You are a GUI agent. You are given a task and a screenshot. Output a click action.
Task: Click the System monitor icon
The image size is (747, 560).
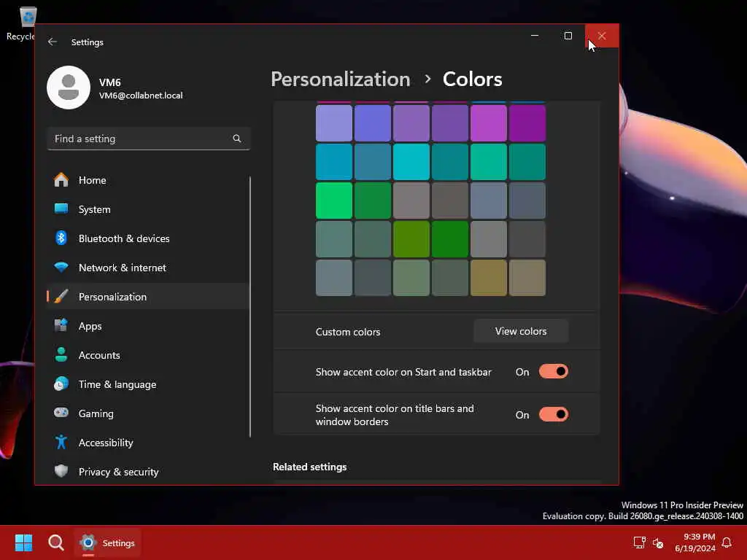click(61, 209)
